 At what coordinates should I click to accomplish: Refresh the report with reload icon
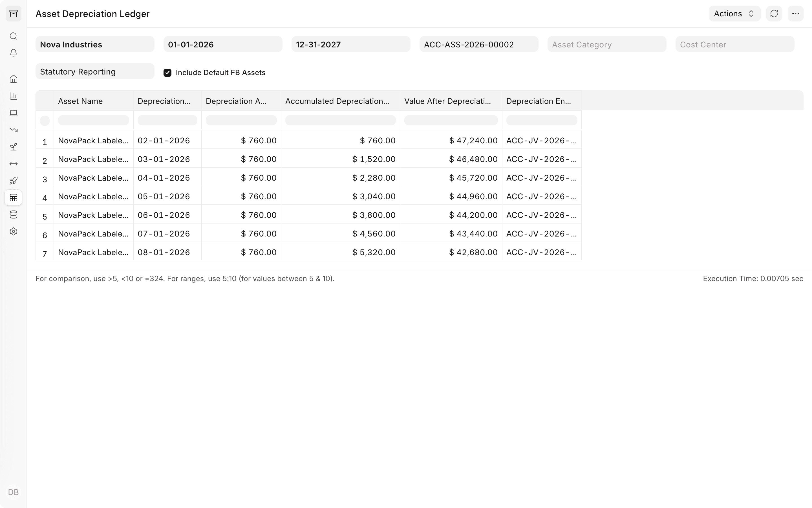(774, 14)
